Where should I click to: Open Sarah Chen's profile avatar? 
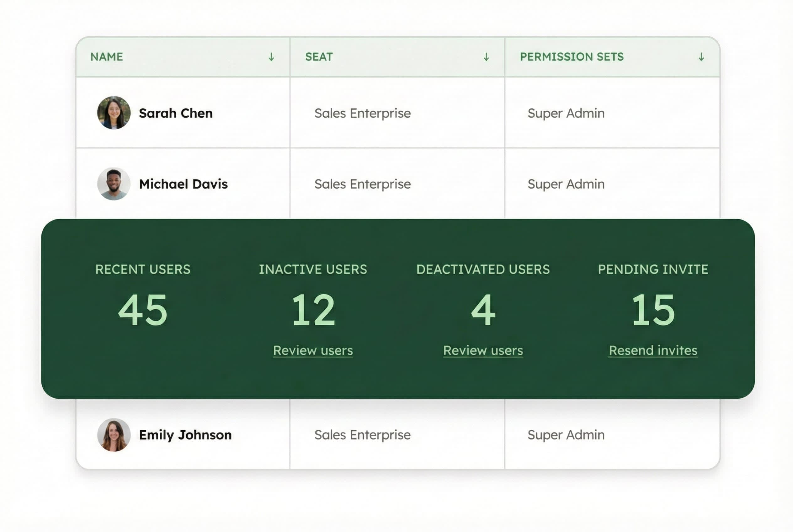pyautogui.click(x=114, y=113)
